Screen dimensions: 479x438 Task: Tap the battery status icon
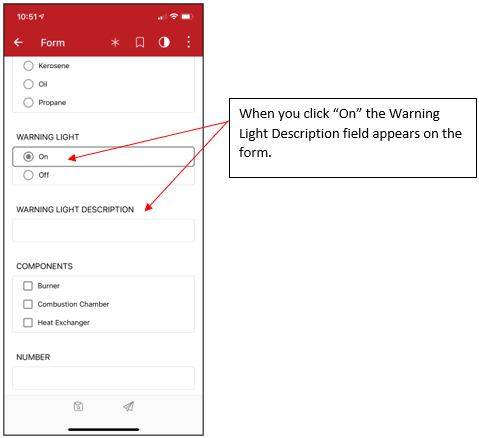(x=187, y=16)
